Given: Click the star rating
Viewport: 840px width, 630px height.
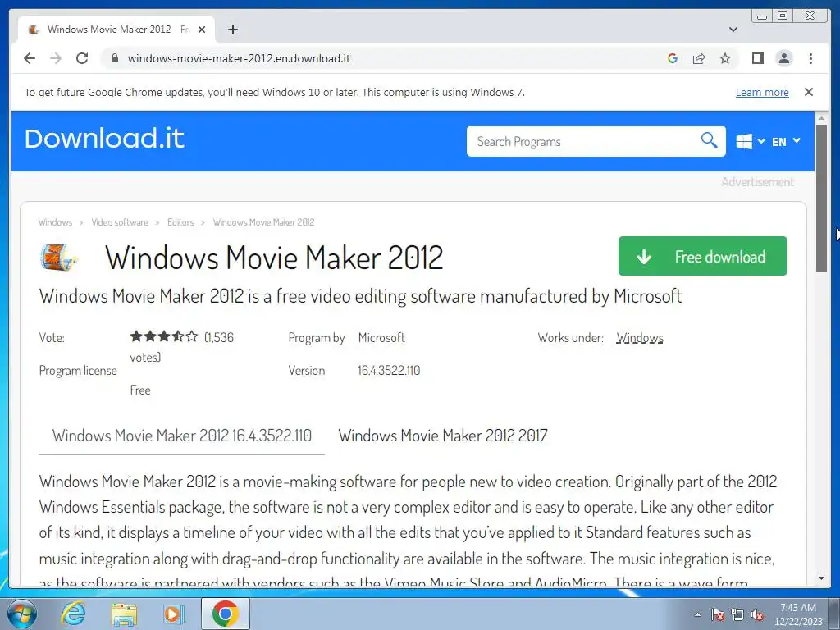Looking at the screenshot, I should [164, 336].
